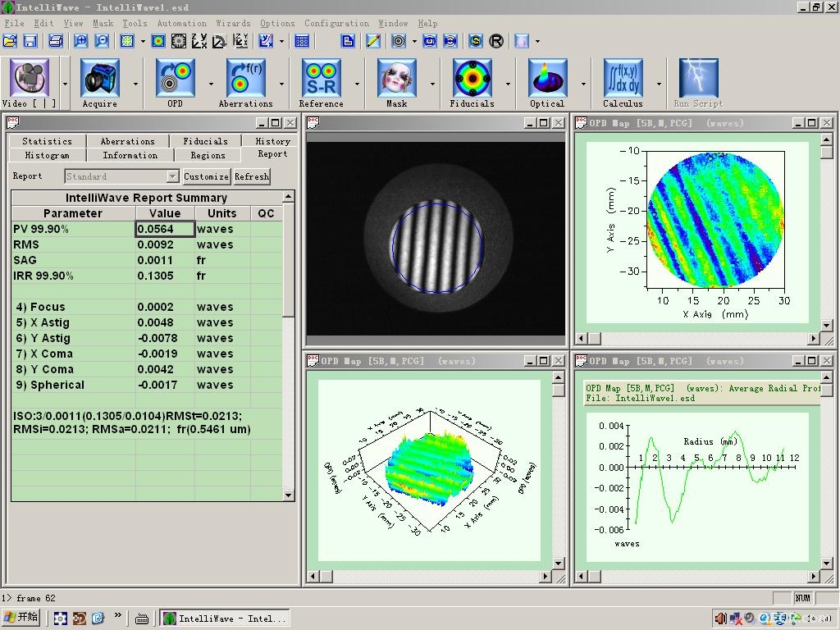This screenshot has width=840, height=630.
Task: Select the Aberrations toolbar icon
Action: click(x=246, y=78)
